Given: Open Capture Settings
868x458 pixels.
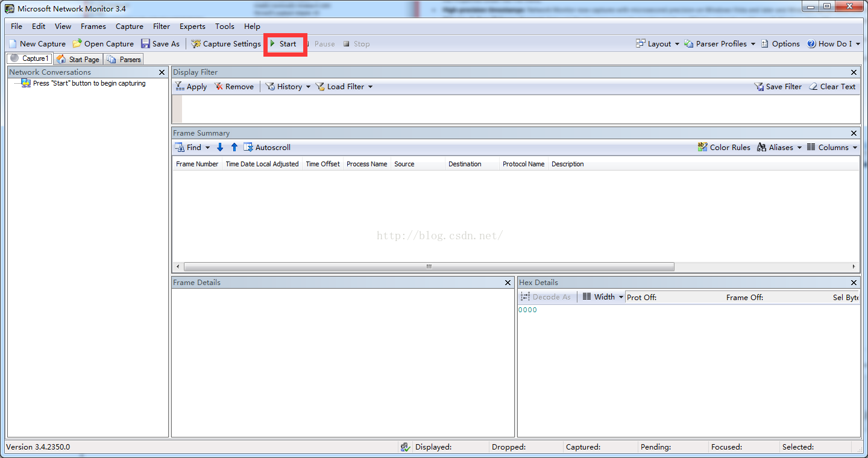Looking at the screenshot, I should click(x=226, y=43).
